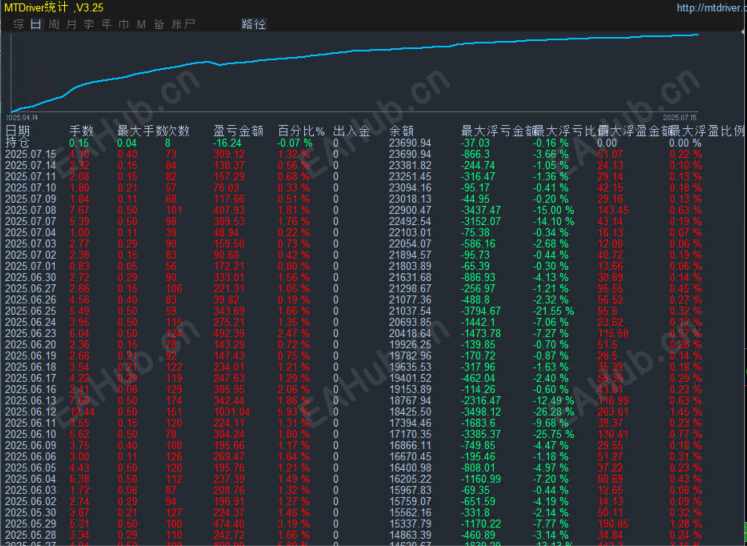Select the 账户 account tab

point(183,24)
